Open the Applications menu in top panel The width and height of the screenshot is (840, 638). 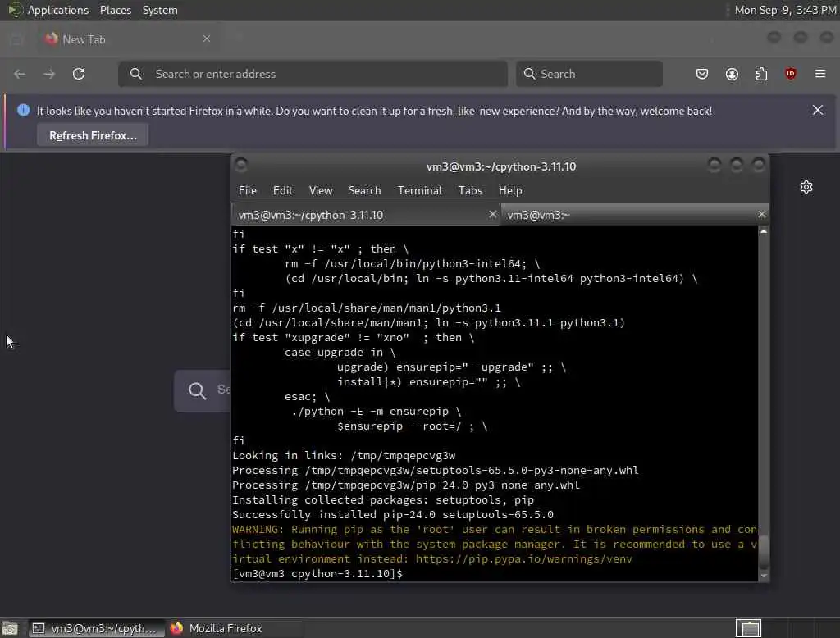(x=58, y=10)
